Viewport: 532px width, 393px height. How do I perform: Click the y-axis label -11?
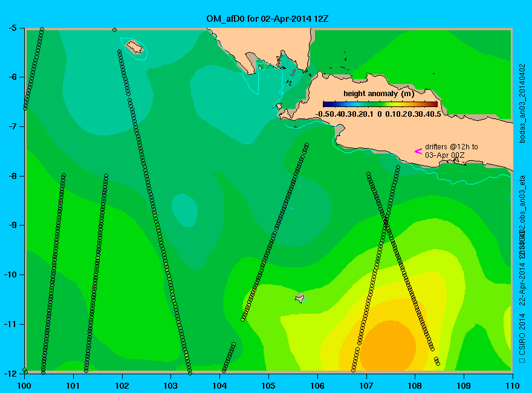10,324
